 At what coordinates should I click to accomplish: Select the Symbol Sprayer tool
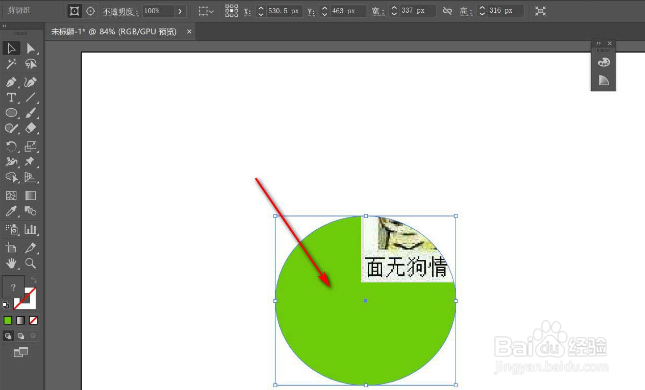pos(11,229)
